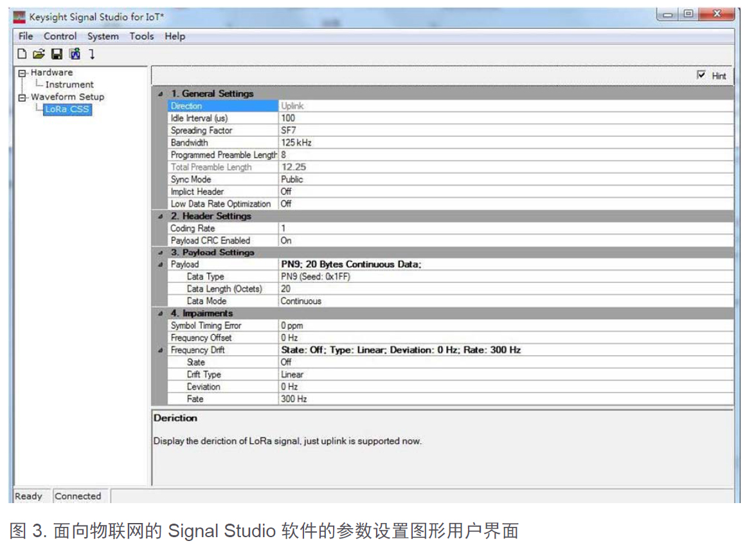Click the download arrow toolbar icon

pos(91,53)
